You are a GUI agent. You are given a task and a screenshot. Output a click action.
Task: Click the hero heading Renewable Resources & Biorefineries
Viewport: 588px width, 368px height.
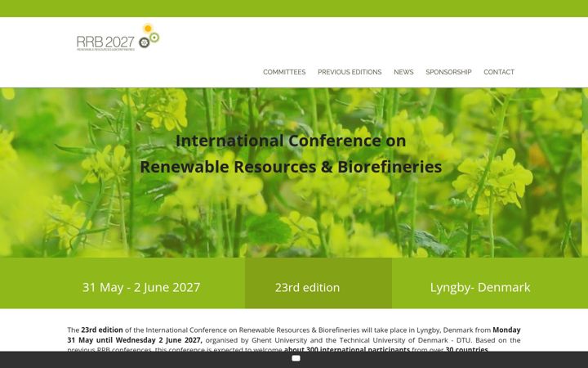[x=291, y=167]
